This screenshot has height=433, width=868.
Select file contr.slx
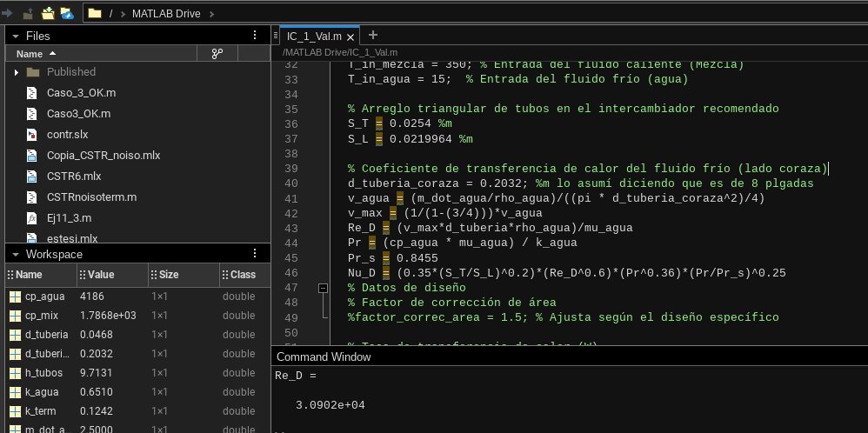tap(68, 135)
